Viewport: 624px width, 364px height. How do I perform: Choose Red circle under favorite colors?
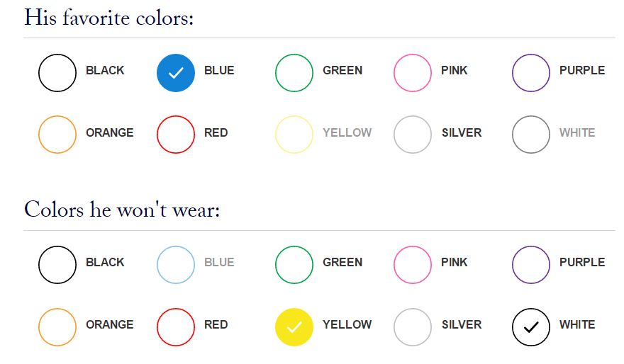176,135
